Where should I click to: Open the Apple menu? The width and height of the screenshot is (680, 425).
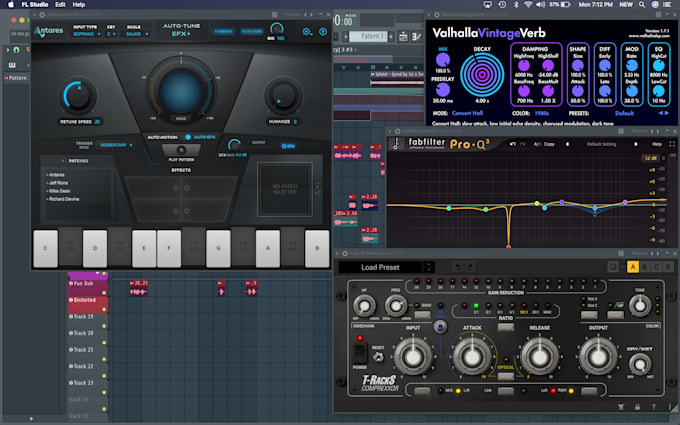[x=11, y=4]
